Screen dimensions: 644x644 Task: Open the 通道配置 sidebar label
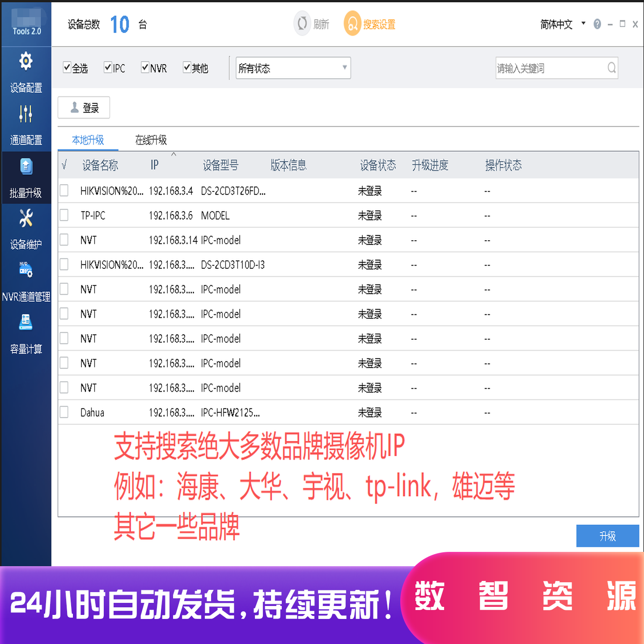coord(26,140)
